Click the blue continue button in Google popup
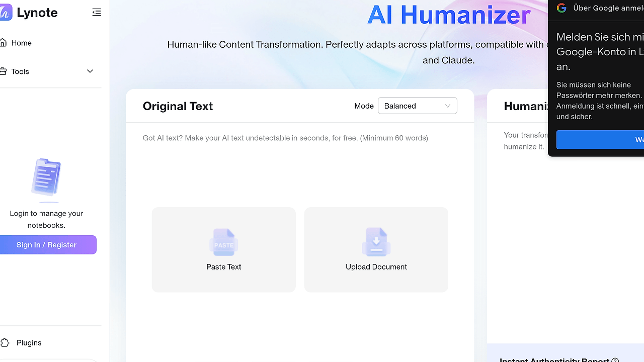This screenshot has height=362, width=644. tap(600, 140)
